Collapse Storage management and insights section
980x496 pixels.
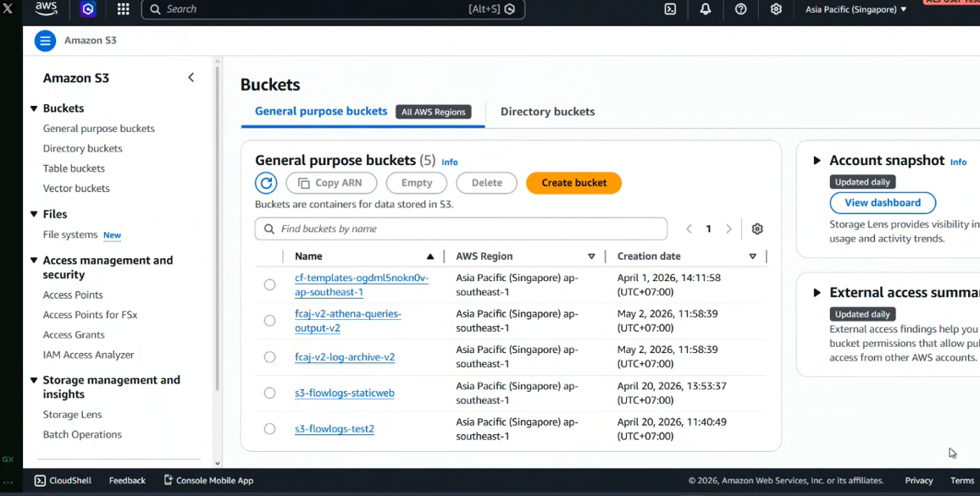[34, 380]
